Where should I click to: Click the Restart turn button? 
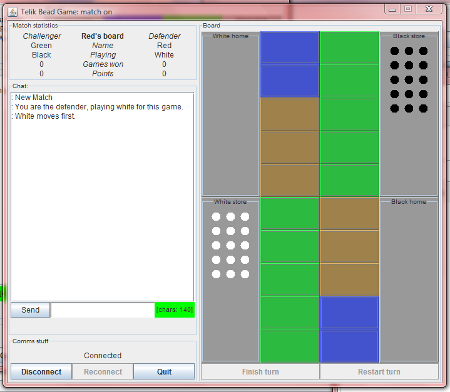pyautogui.click(x=379, y=372)
